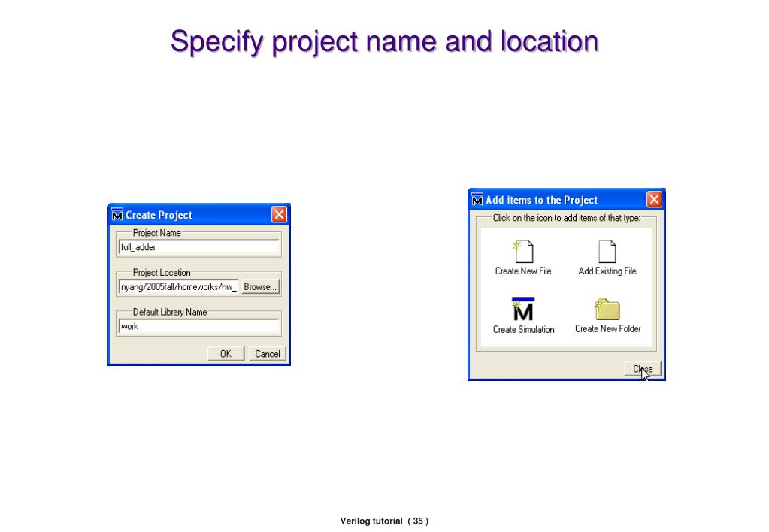Click the Create New File icon
Viewport: 769px width, 532px height.
(522, 252)
